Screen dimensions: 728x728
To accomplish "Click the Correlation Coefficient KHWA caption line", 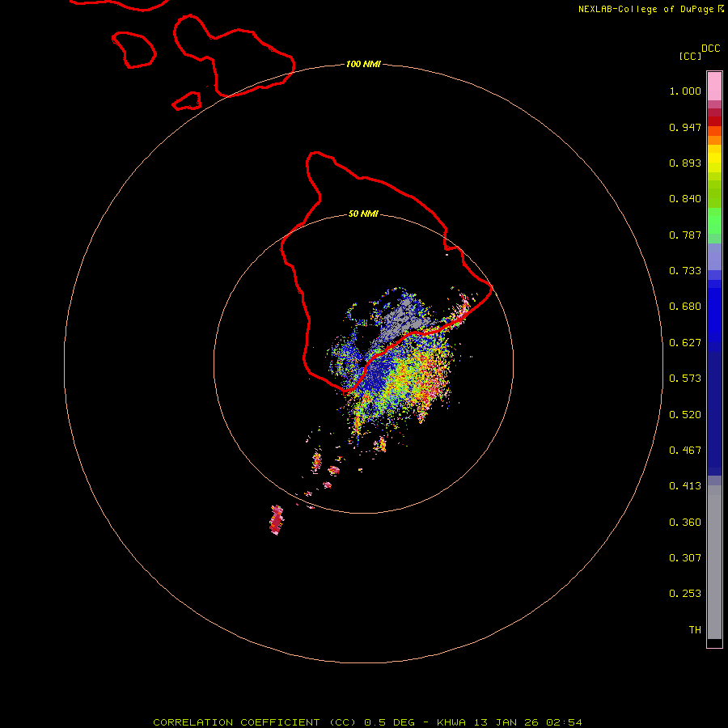I will tap(367, 722).
